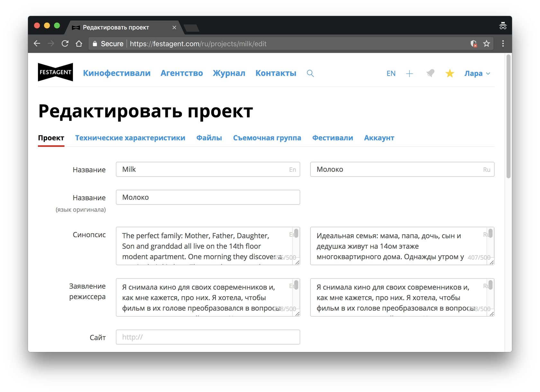The image size is (540, 392).
Task: Click the Заявление режиссера label
Action: coord(87,291)
